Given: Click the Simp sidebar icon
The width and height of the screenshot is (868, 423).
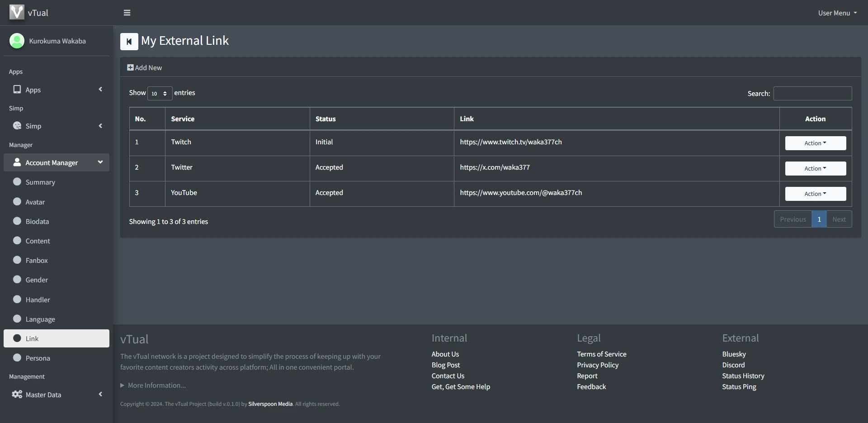Looking at the screenshot, I should click(17, 126).
